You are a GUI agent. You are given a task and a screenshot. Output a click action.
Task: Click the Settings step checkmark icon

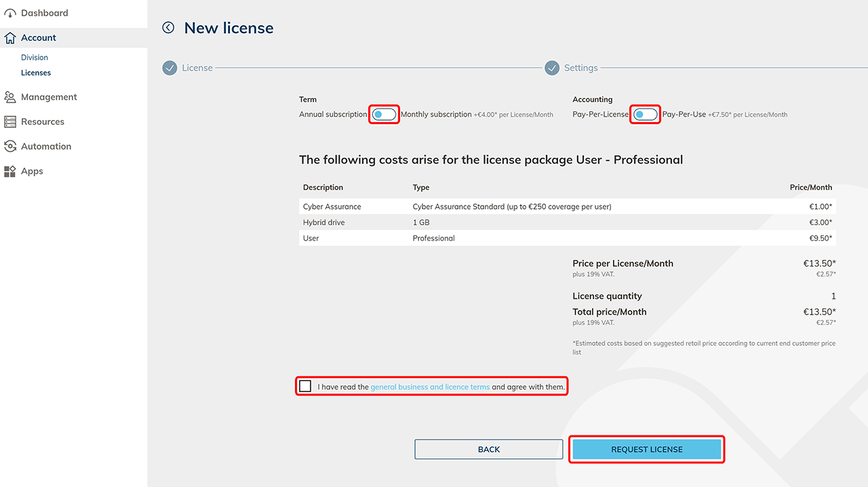point(552,68)
